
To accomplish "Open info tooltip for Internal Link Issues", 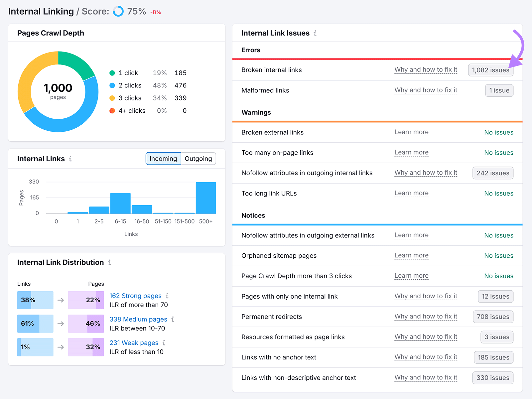I will point(315,33).
